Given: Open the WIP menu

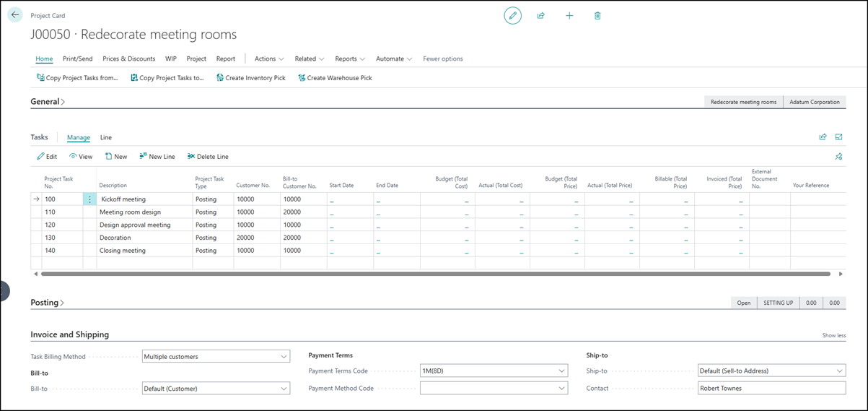Looking at the screenshot, I should pos(171,59).
